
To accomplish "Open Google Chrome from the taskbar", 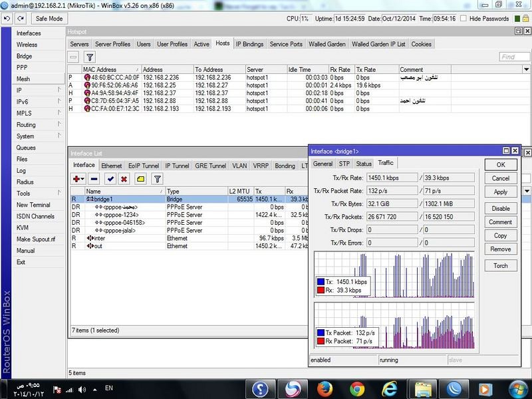I will (357, 389).
